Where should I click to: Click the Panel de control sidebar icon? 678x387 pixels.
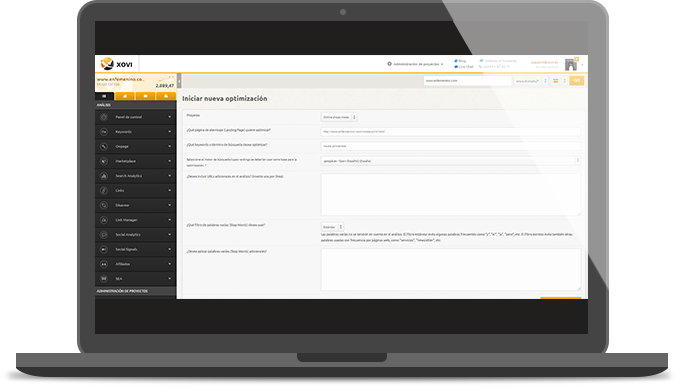pos(104,117)
